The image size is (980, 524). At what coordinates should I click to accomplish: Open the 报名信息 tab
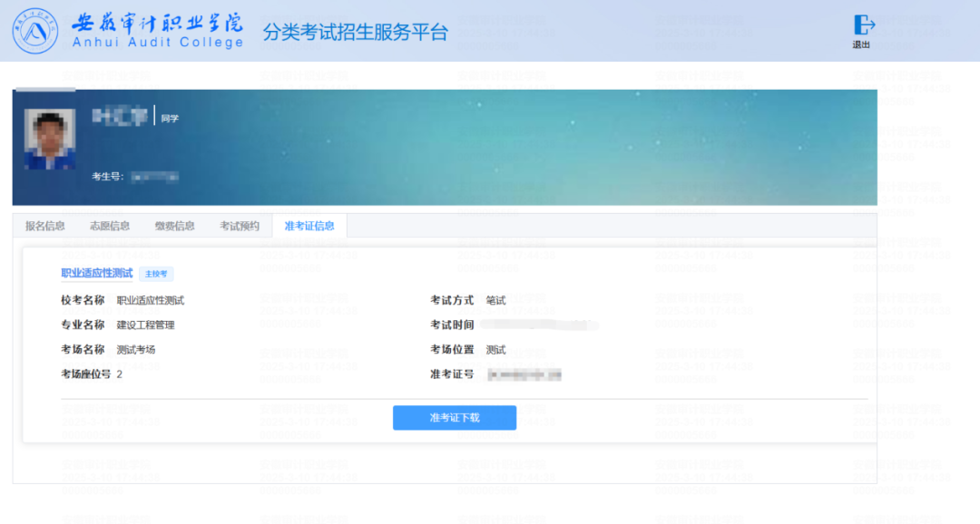45,226
